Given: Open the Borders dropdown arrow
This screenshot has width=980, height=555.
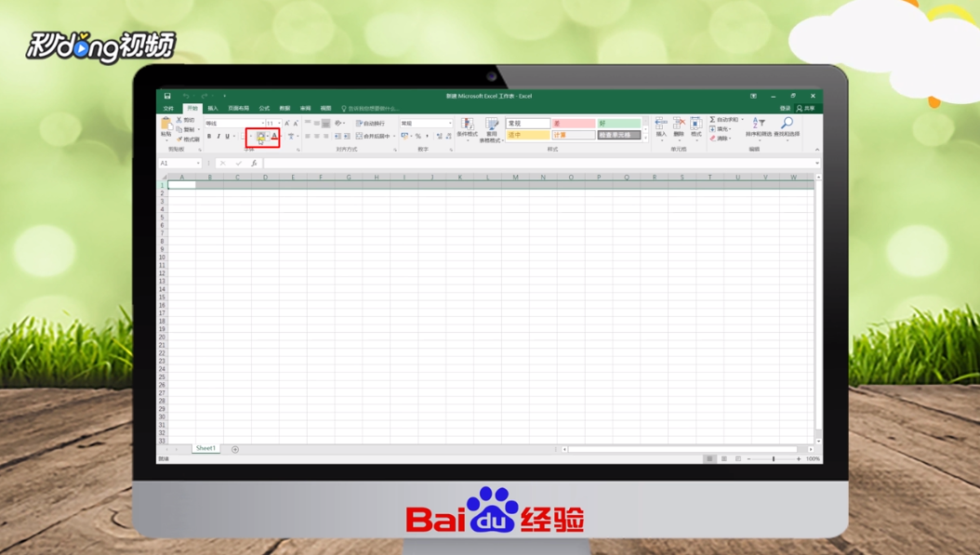Looking at the screenshot, I should [x=251, y=136].
